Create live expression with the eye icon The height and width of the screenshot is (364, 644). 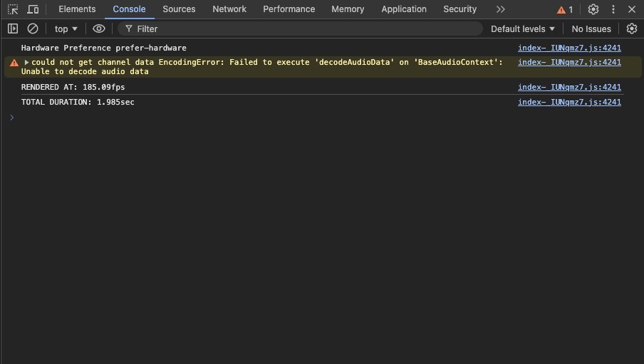(99, 28)
